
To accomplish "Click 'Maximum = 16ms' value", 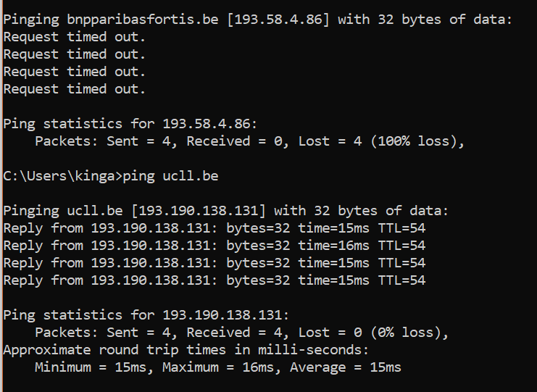I will (218, 367).
